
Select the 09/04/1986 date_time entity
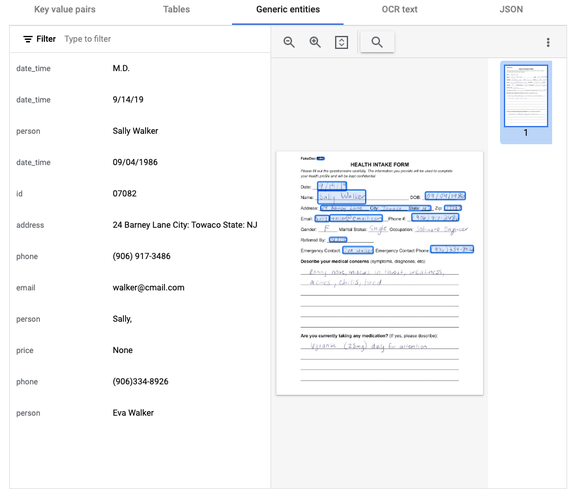140,162
